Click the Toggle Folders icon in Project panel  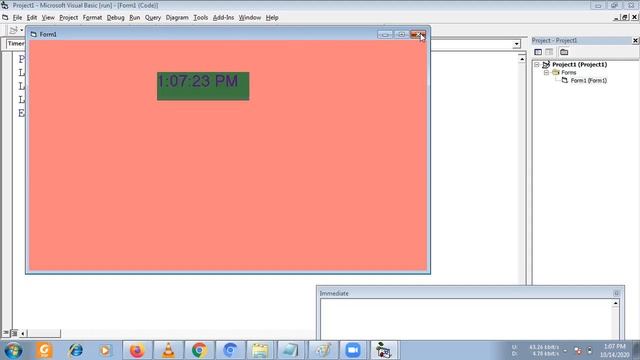point(564,52)
